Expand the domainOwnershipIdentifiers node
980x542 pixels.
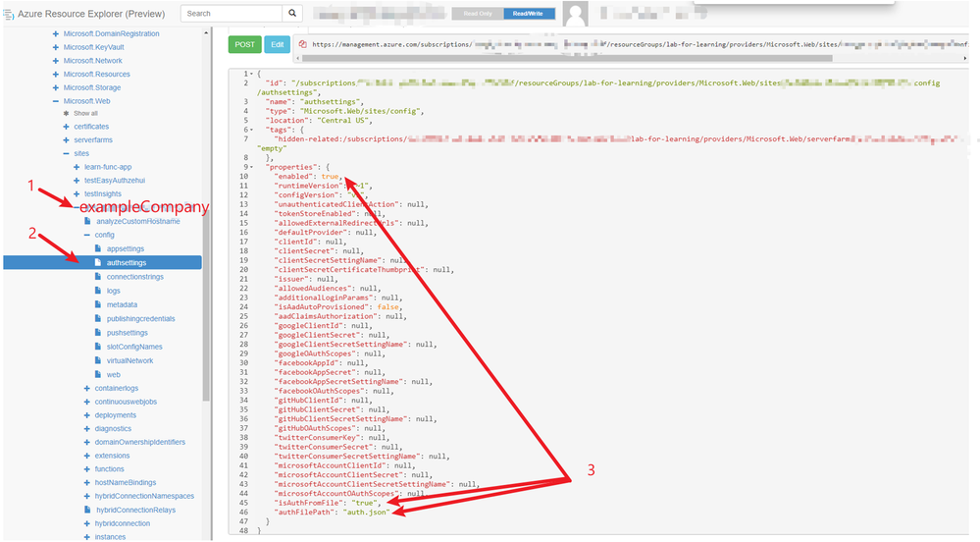pyautogui.click(x=87, y=442)
